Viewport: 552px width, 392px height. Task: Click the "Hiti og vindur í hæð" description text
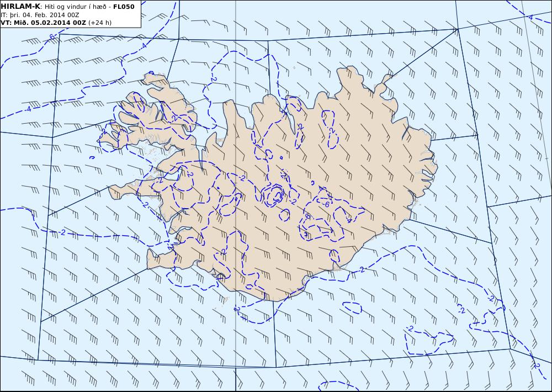pos(77,7)
